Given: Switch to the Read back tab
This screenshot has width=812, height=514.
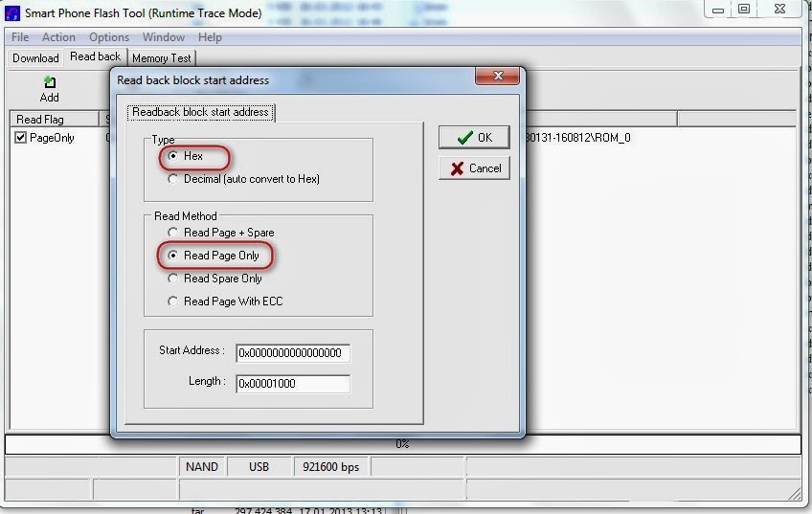Looking at the screenshot, I should (96, 56).
